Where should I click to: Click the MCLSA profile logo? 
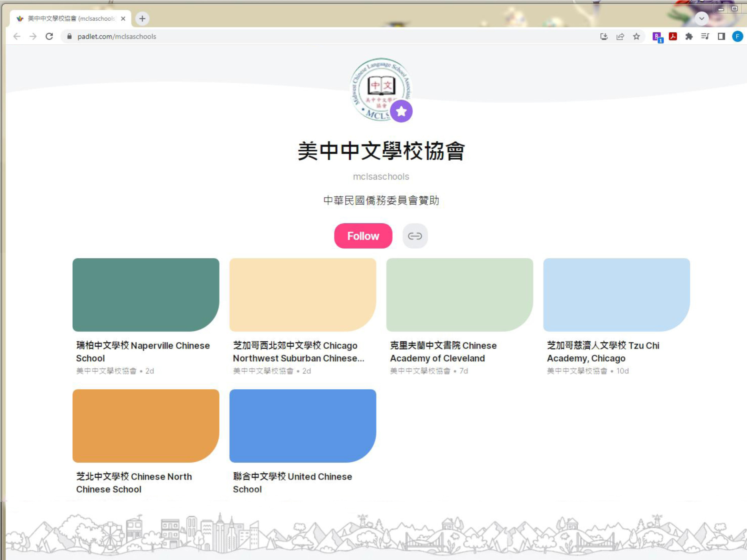point(380,89)
